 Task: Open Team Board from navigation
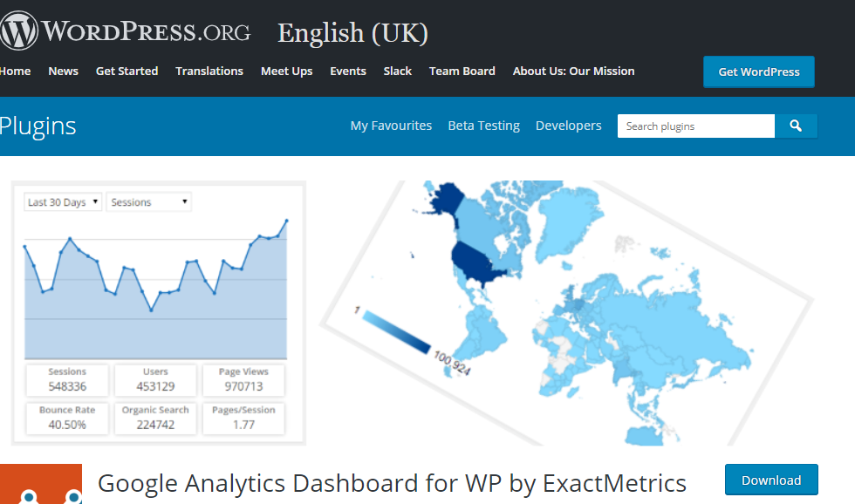(462, 72)
